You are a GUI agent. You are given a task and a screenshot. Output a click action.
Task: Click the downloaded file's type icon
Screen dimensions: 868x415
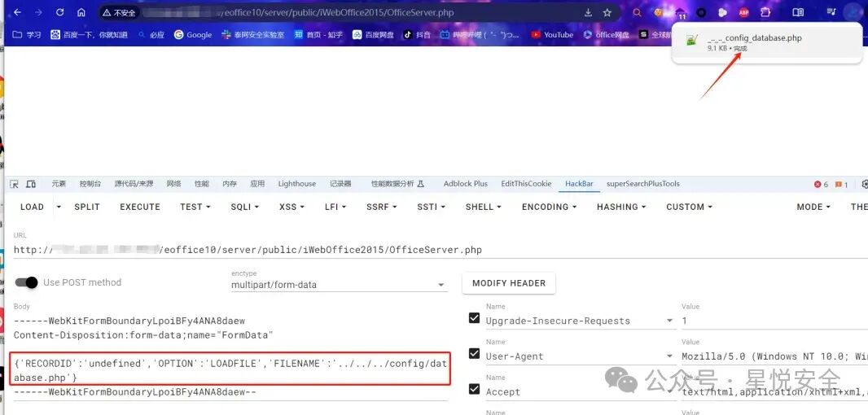tap(690, 41)
